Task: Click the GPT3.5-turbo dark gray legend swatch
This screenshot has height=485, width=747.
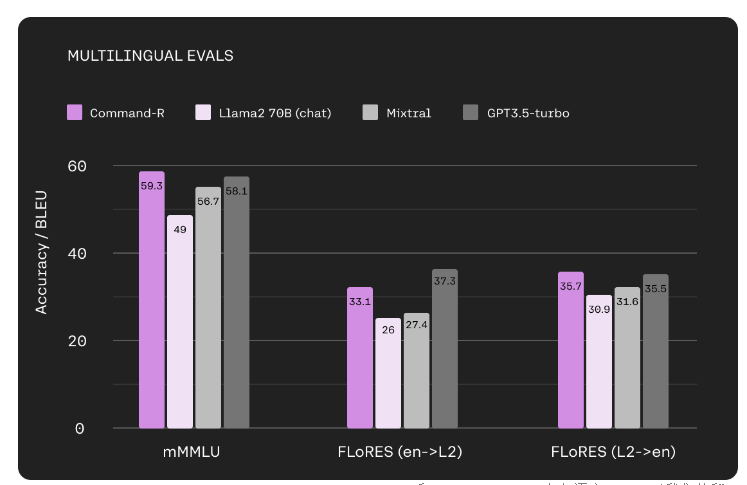Action: (470, 112)
